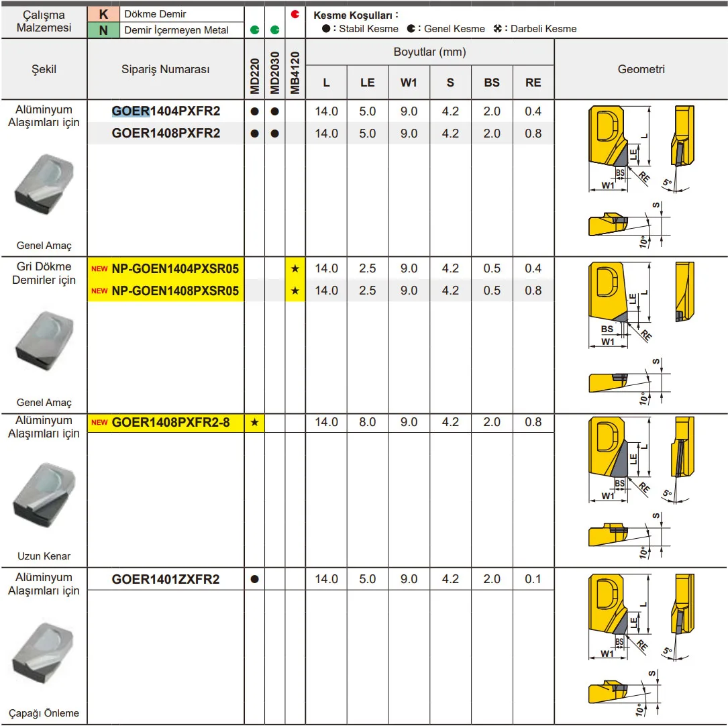Click the red icon above the MB4120 column

click(x=295, y=14)
